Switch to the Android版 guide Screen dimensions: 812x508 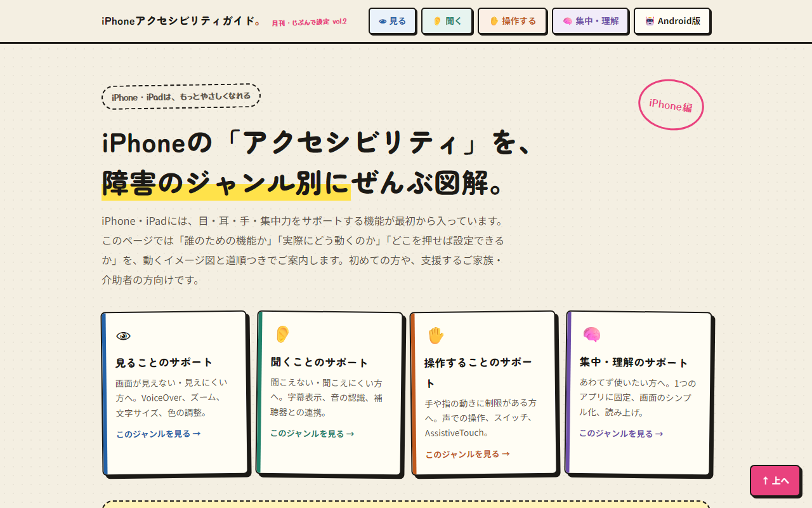point(672,21)
